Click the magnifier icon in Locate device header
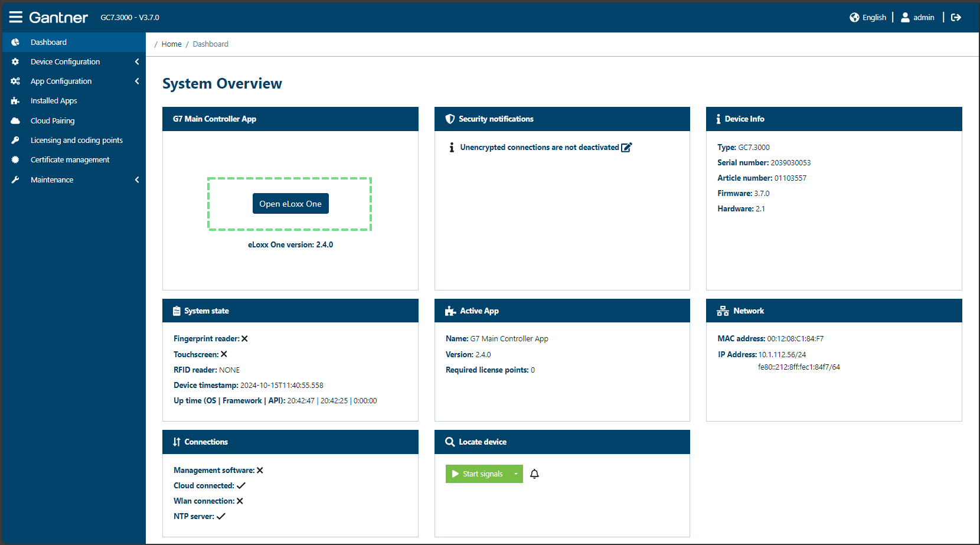This screenshot has height=545, width=980. (x=450, y=442)
